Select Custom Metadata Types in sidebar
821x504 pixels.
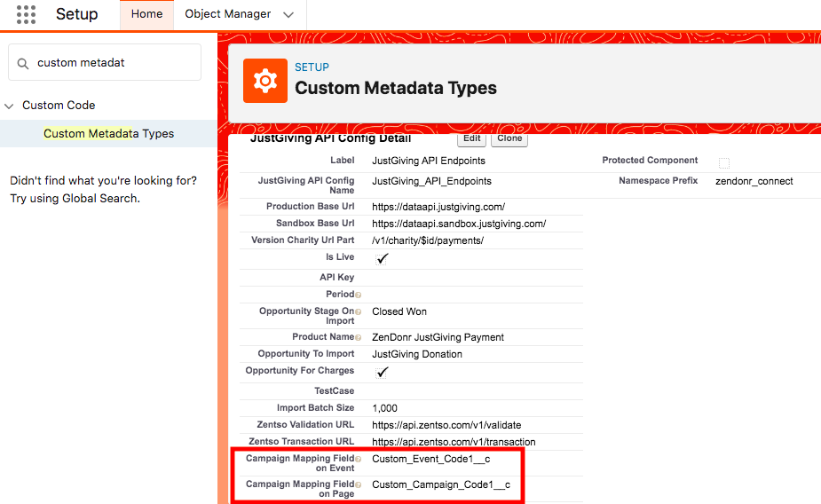pyautogui.click(x=108, y=134)
